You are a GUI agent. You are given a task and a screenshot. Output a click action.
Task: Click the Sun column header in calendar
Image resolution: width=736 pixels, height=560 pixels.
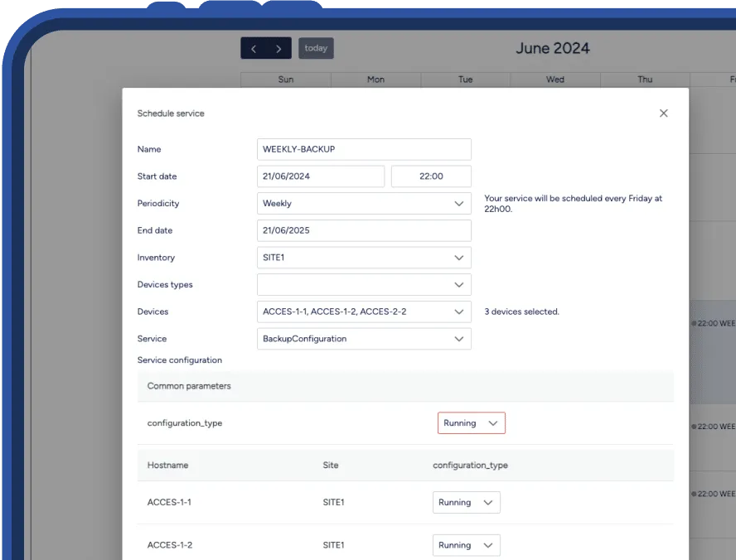coord(286,80)
